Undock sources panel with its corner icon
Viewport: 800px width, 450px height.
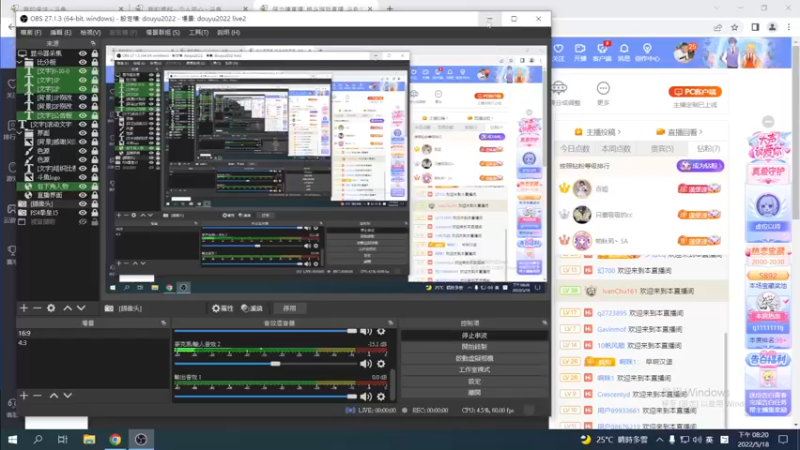(93, 43)
